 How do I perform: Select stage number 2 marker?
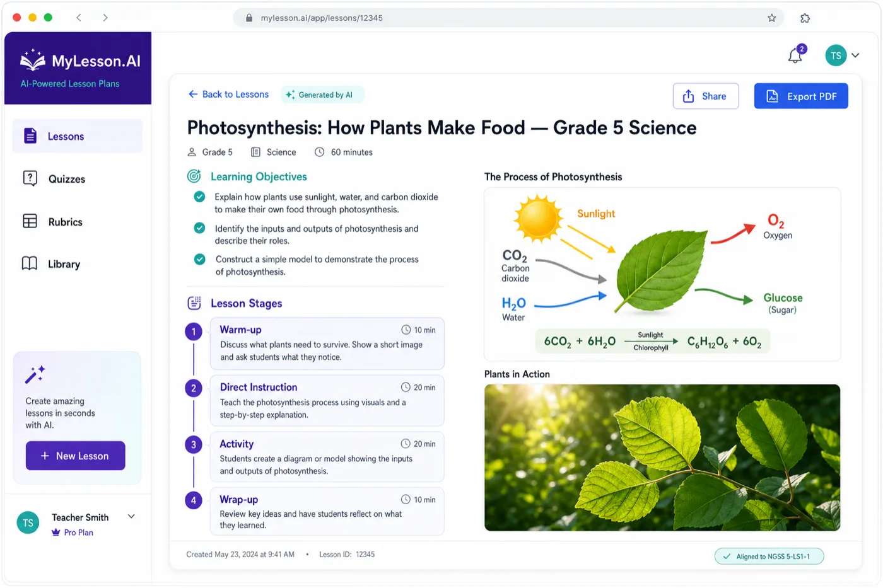(194, 388)
